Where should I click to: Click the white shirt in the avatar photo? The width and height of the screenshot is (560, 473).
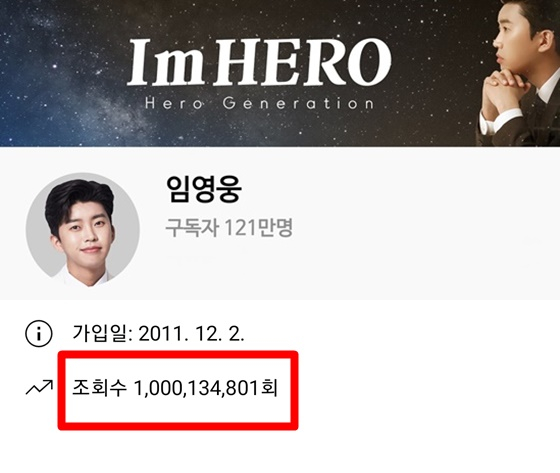click(x=86, y=277)
